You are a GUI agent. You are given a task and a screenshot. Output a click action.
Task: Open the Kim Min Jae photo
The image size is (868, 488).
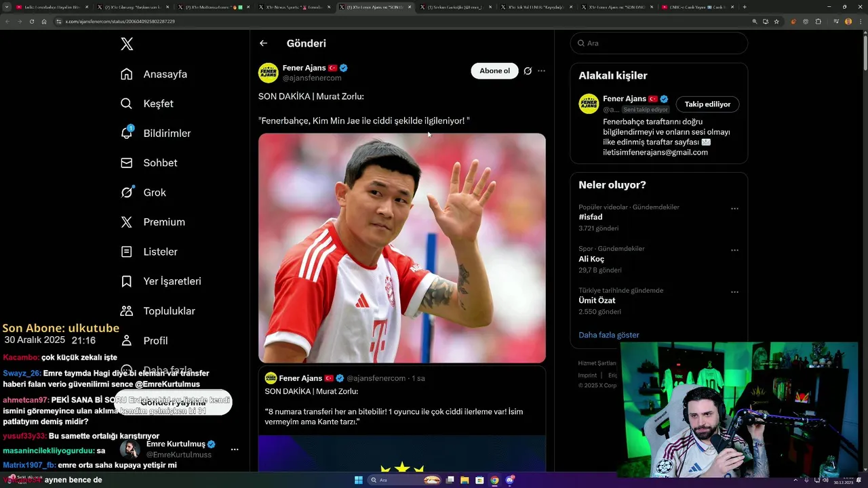pos(402,248)
